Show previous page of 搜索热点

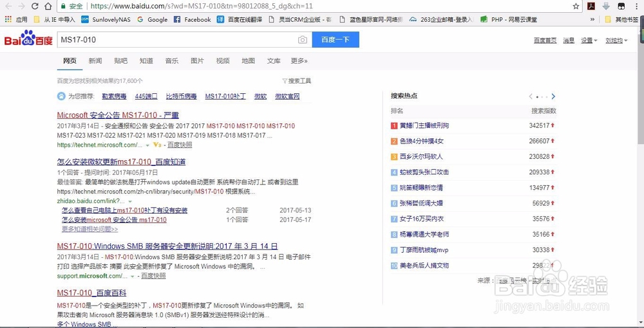531,96
